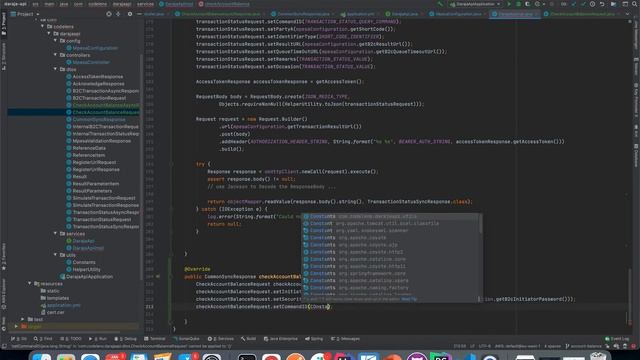
Task: Open the TODO tool window
Action: [71, 339]
